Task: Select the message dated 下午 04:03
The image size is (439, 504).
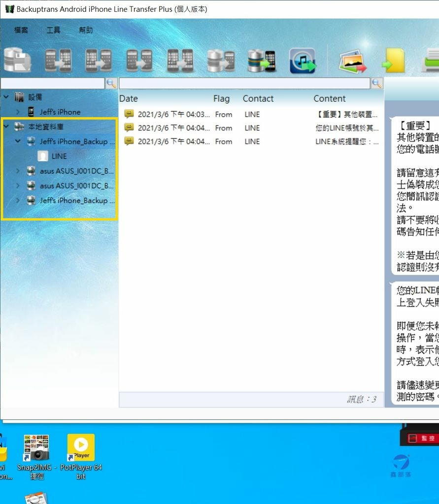Action: point(251,114)
